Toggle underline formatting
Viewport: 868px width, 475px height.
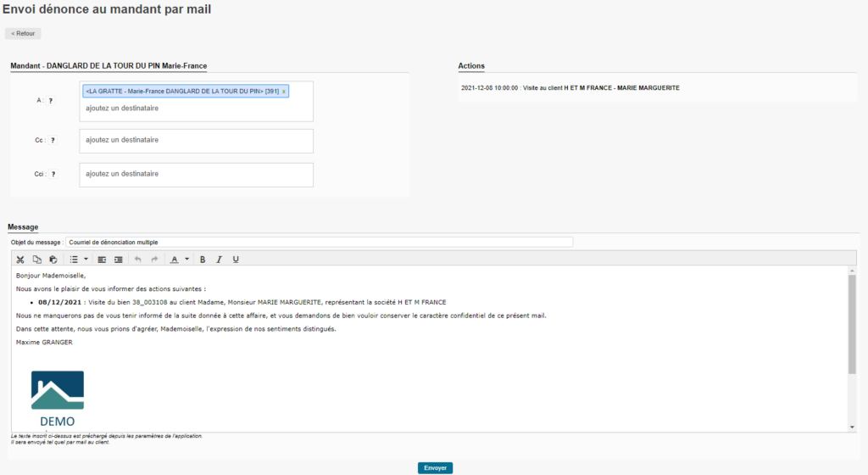[235, 260]
